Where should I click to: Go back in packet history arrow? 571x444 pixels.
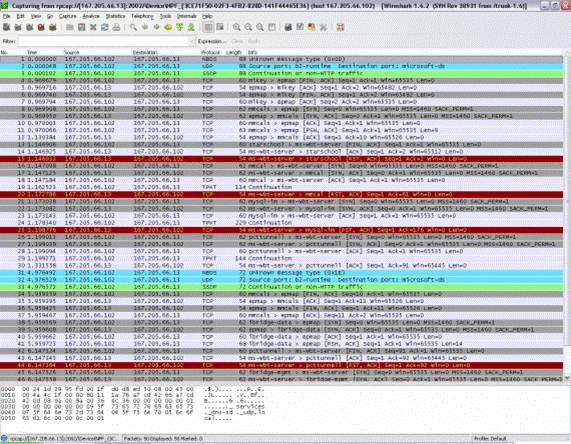[x=145, y=27]
